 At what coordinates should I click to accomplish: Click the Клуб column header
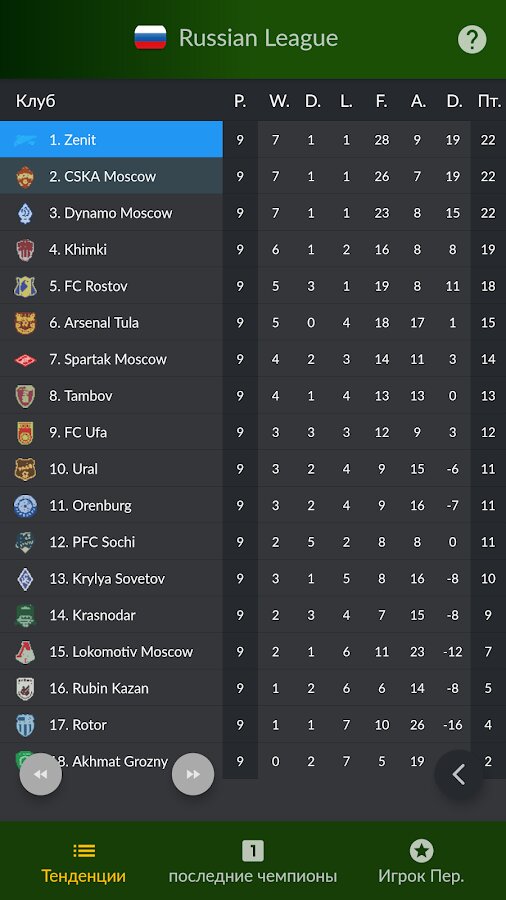[x=36, y=102]
